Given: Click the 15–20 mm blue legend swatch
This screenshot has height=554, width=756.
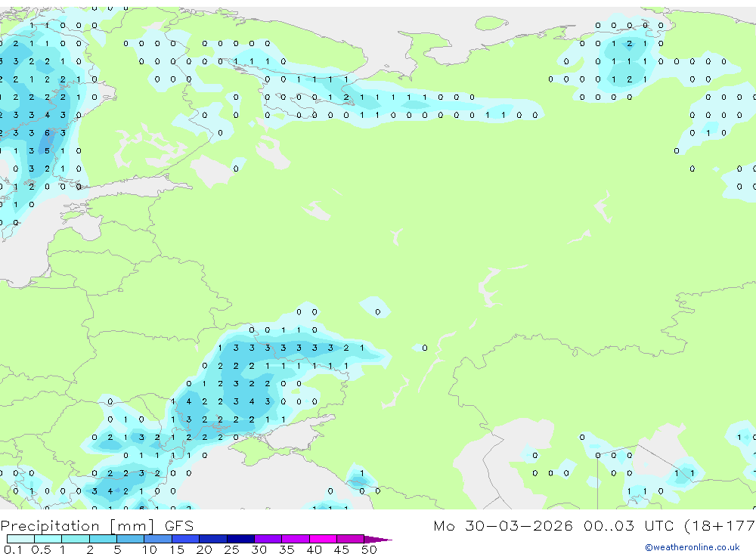Looking at the screenshot, I should [x=186, y=539].
